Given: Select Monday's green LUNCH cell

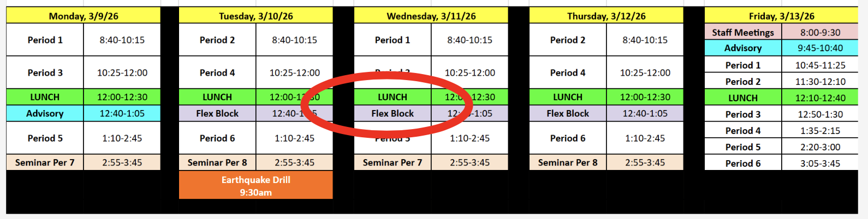Looking at the screenshot, I should click(x=45, y=97).
